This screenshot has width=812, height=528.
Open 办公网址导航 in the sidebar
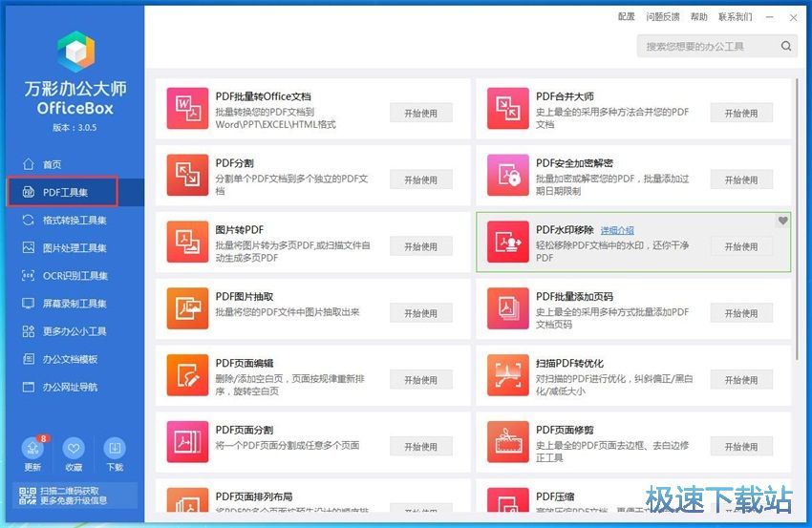pyautogui.click(x=75, y=388)
